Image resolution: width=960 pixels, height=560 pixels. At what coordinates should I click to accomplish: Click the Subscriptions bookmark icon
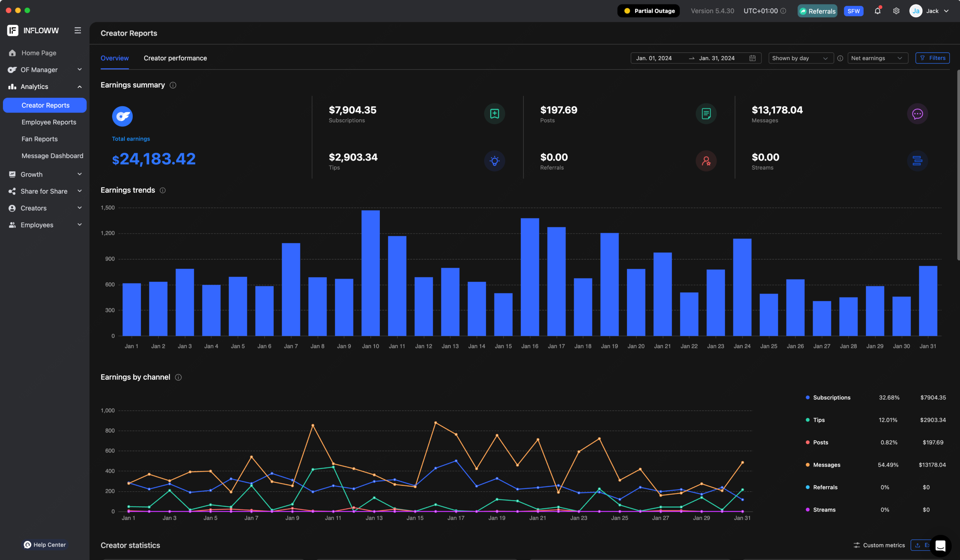tap(494, 114)
